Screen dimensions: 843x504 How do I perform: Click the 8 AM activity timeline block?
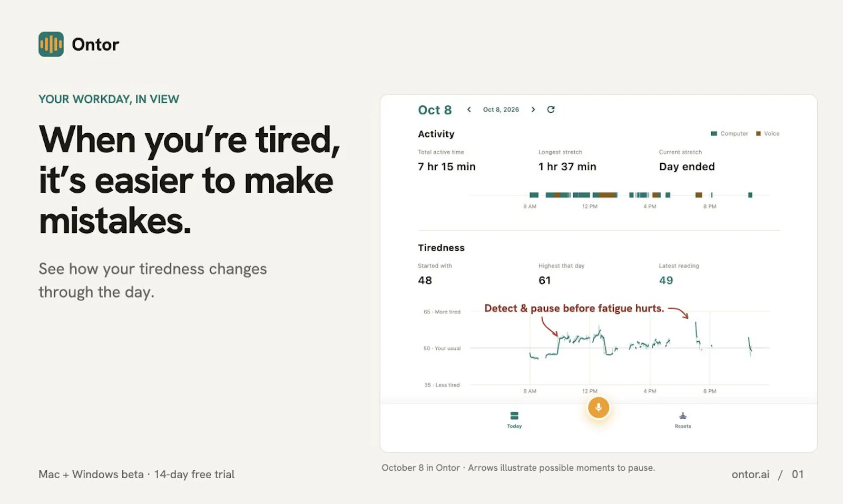pyautogui.click(x=534, y=195)
